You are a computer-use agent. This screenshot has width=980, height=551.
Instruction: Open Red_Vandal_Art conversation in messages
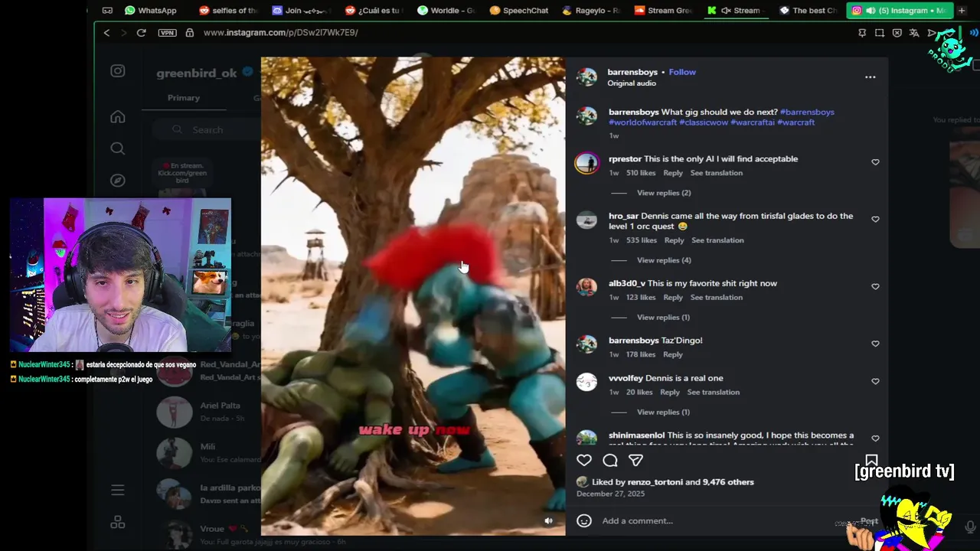207,371
